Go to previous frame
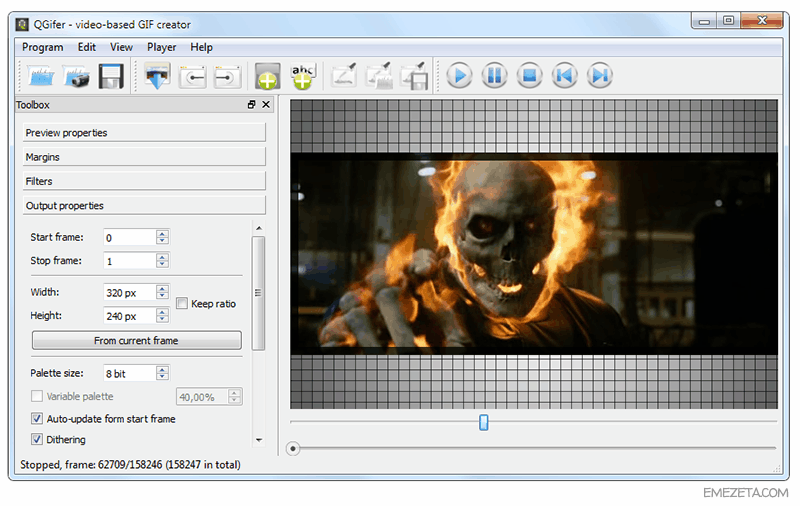 (x=564, y=75)
